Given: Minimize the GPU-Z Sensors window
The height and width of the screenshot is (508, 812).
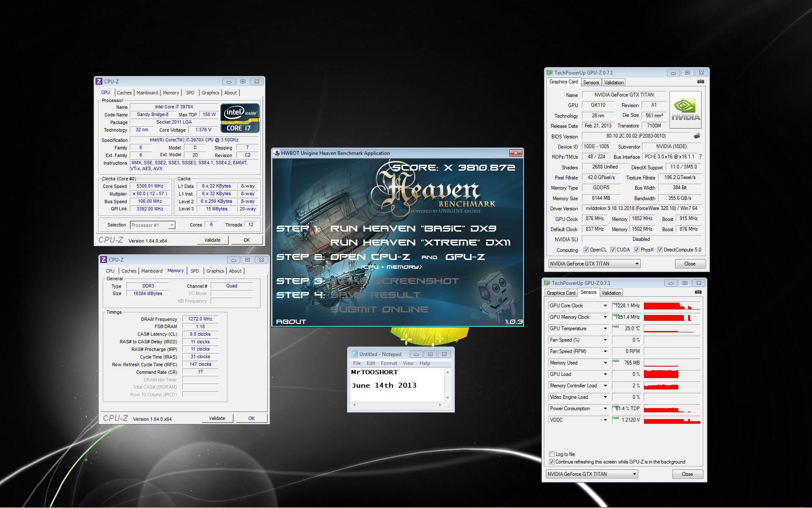Looking at the screenshot, I should point(671,283).
